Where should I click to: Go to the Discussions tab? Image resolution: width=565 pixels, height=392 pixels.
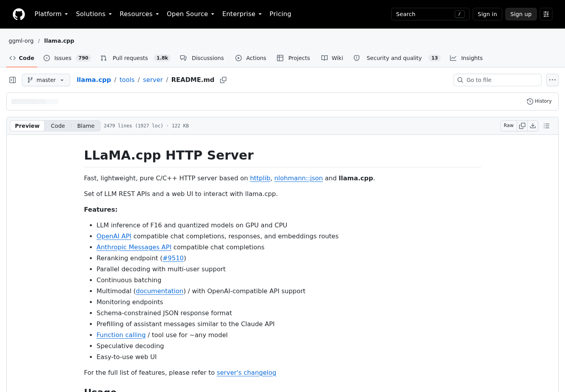(202, 58)
